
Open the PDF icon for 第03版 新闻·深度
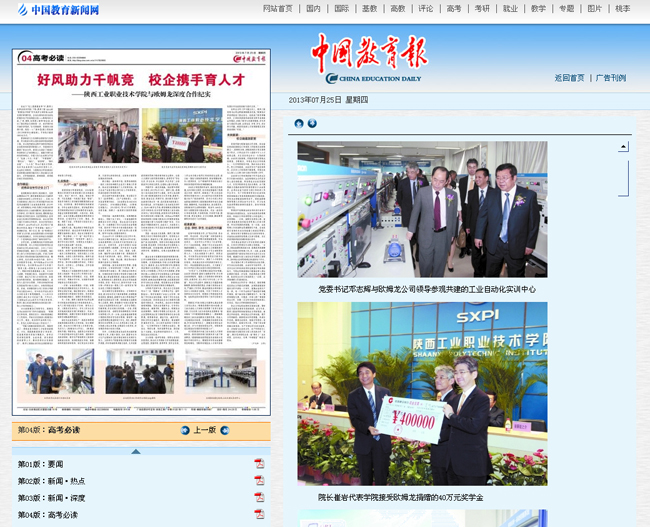click(259, 497)
